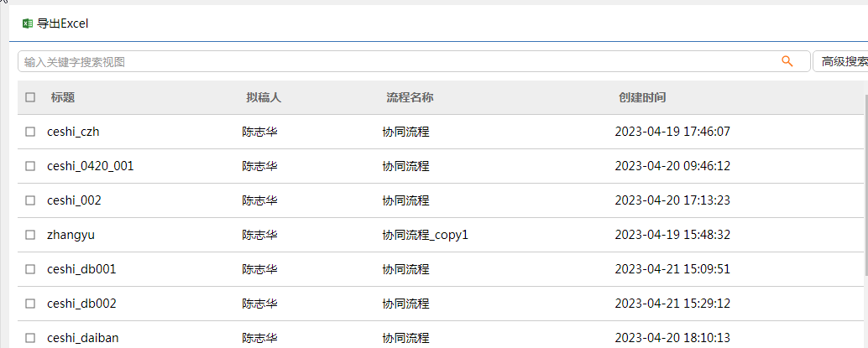Mark the ceshi_db002 row checkbox
Screen dimensions: 868x348
point(30,304)
